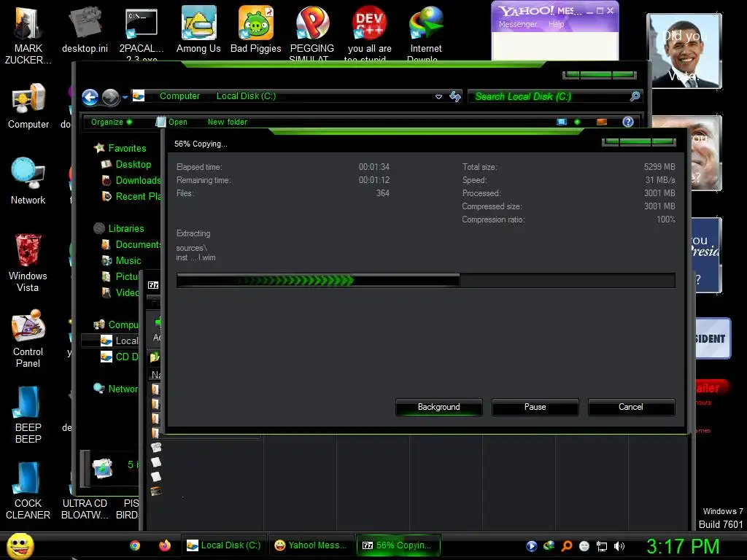Image resolution: width=747 pixels, height=560 pixels.
Task: Select the desktop.ini file icon
Action: (x=85, y=29)
